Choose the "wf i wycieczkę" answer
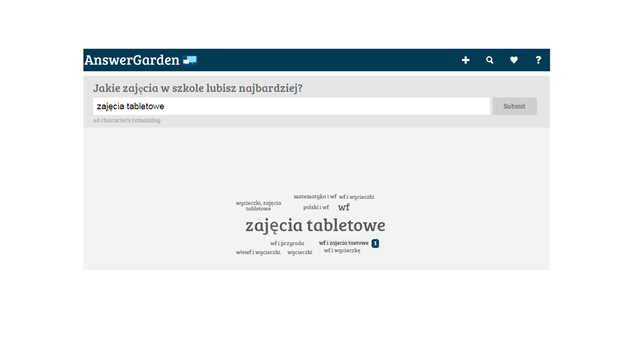Screen dimensions: 640x360 pyautogui.click(x=342, y=251)
